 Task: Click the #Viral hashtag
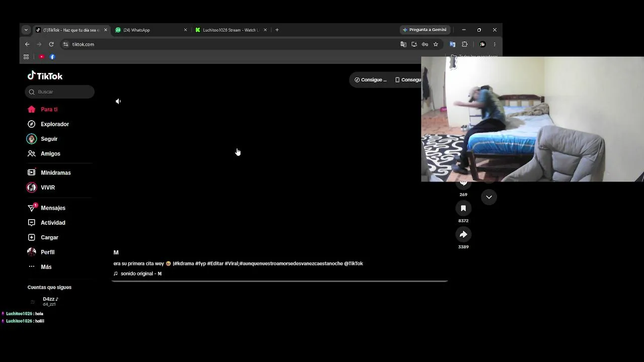(232, 263)
